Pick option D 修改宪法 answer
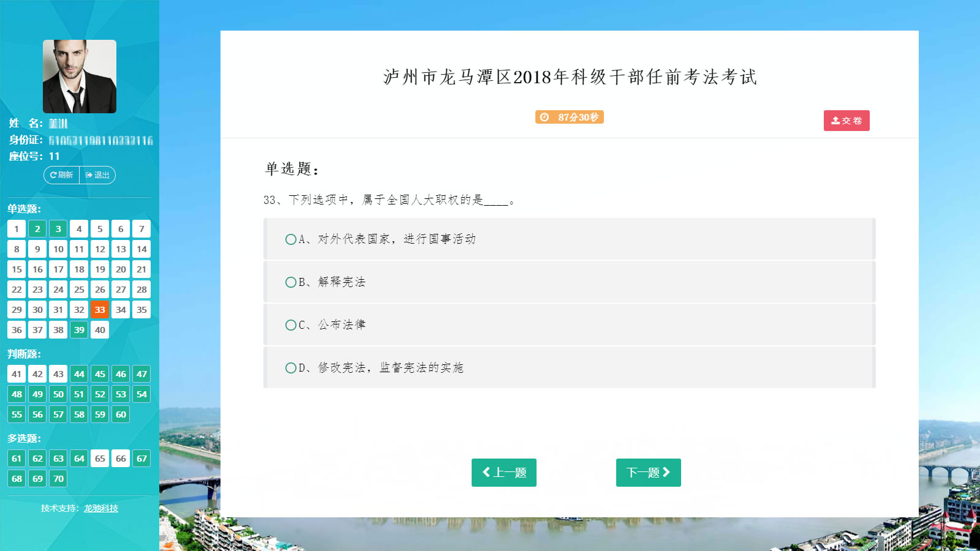 [x=291, y=368]
